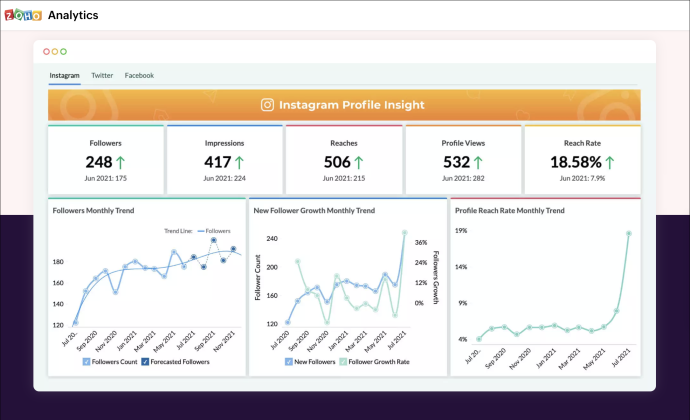The height and width of the screenshot is (420, 690).
Task: Select the Jul 2021 peak point on reach rate chart
Action: pos(629,233)
